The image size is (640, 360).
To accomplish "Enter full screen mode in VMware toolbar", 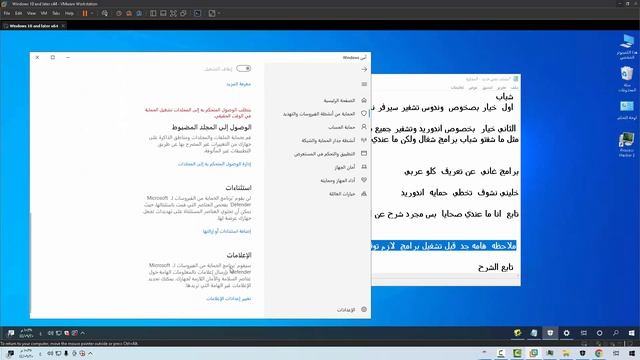I will [x=173, y=13].
